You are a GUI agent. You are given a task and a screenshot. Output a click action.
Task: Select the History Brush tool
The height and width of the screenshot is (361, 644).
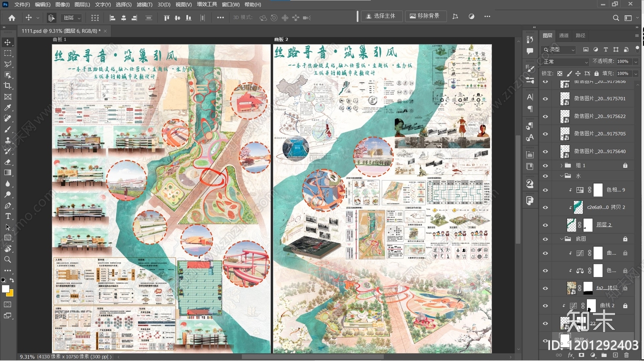pos(8,151)
